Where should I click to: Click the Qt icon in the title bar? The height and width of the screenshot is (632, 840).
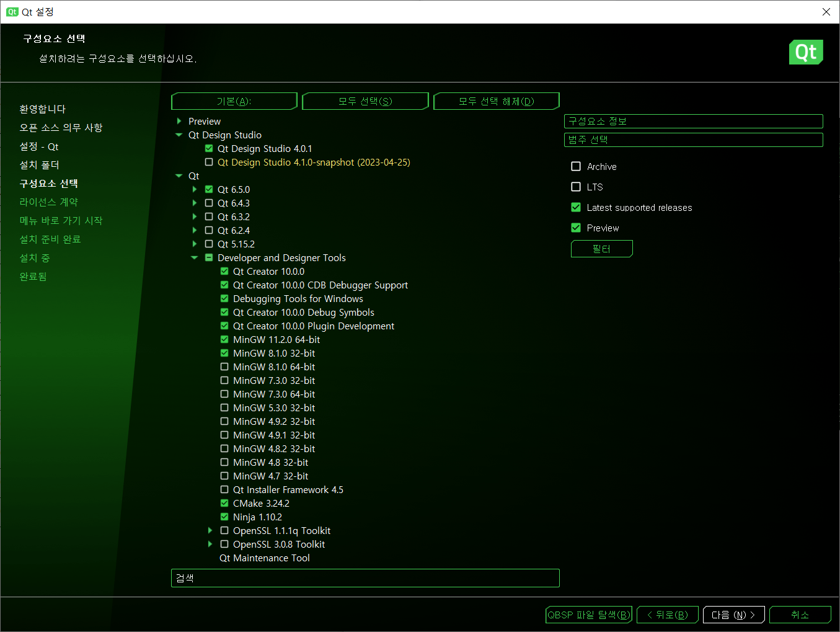pyautogui.click(x=12, y=12)
